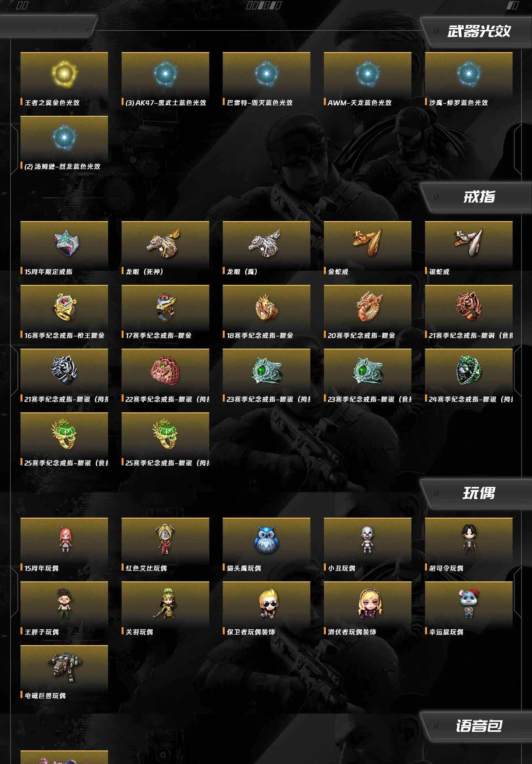This screenshot has width=532, height=764.
Task: Go to the 语音包 section header
Action: tap(479, 726)
